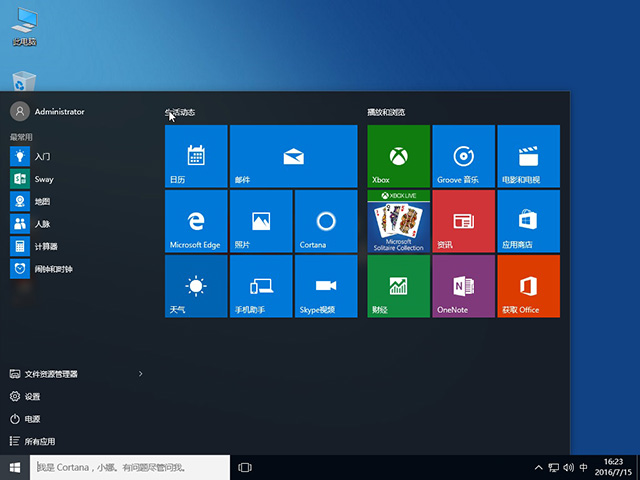Launch Microsoft Solitaire Collection tile
Screen dimensions: 640x480
pos(398,221)
